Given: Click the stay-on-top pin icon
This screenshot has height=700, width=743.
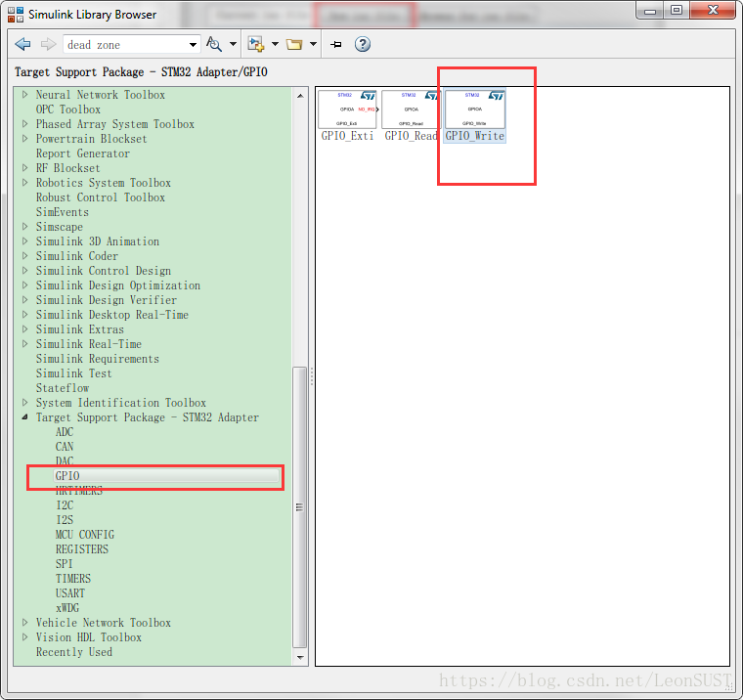Looking at the screenshot, I should coord(336,45).
